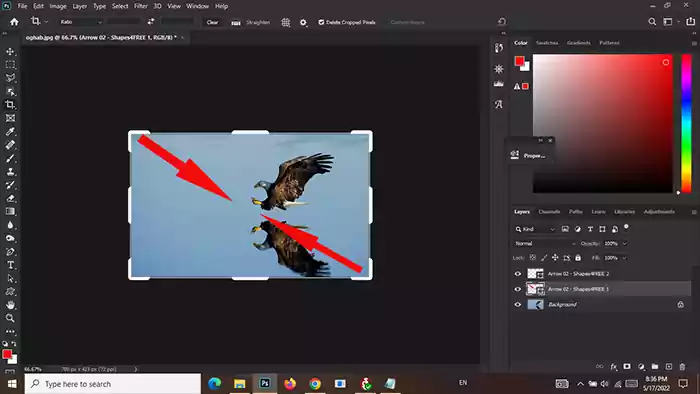Select the Object Selection tool
Screen dimensions: 700x394
click(10, 91)
